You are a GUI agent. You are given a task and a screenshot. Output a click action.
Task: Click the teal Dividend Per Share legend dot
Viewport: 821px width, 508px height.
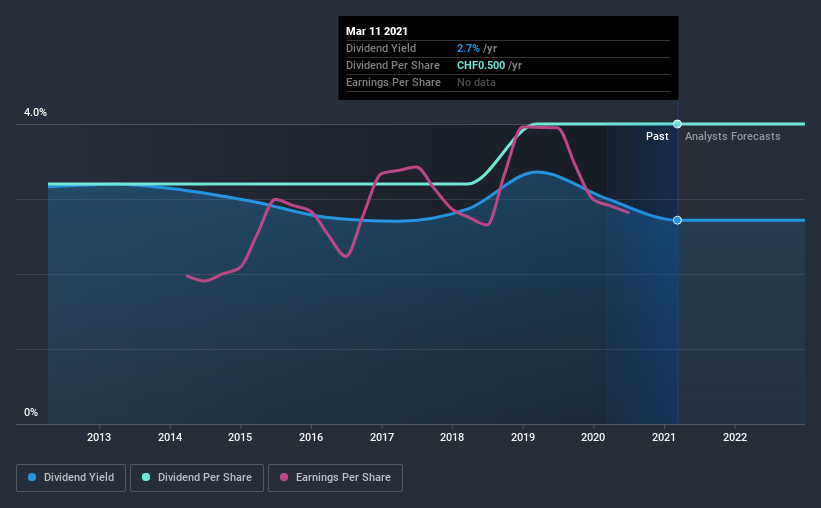(146, 477)
